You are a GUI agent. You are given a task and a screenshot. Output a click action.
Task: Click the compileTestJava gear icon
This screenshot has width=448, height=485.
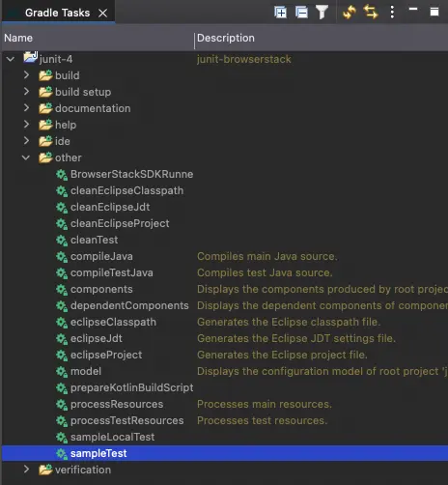(x=62, y=273)
